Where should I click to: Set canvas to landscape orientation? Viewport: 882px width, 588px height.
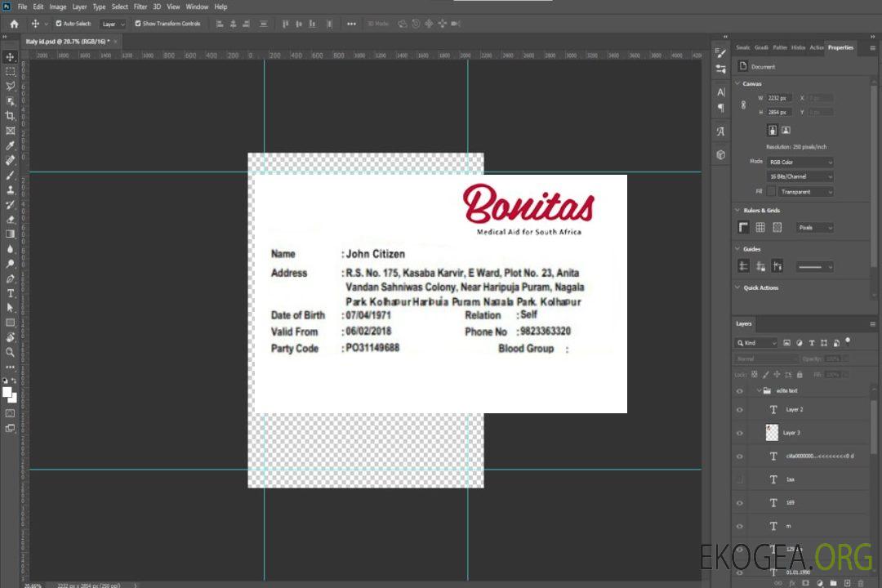pyautogui.click(x=786, y=130)
